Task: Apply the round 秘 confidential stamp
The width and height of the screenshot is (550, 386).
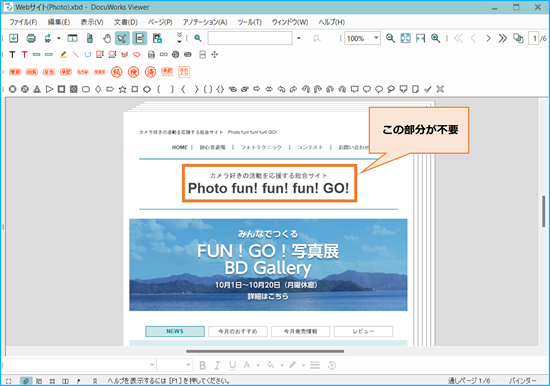Action: click(116, 72)
